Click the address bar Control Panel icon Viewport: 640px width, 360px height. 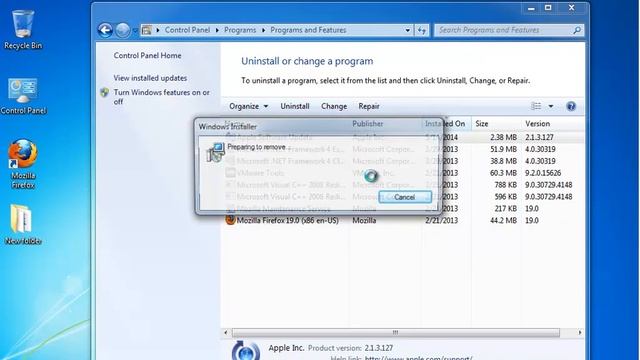click(147, 30)
